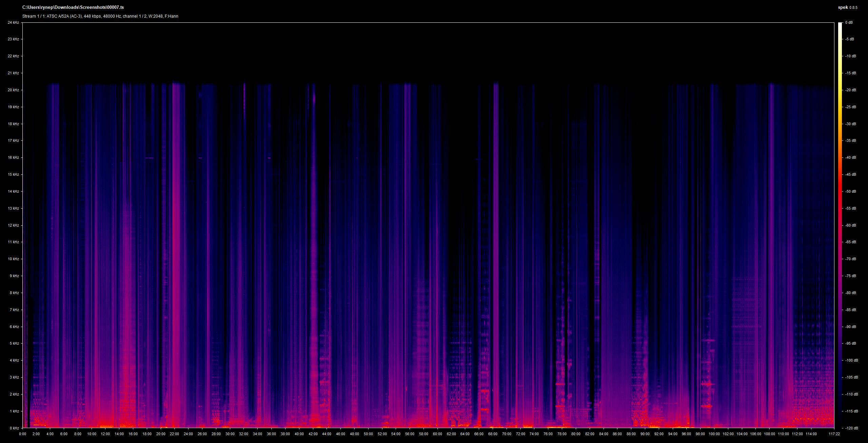Click the 1 kHz frequency axis label
868x443 pixels.
[x=14, y=411]
